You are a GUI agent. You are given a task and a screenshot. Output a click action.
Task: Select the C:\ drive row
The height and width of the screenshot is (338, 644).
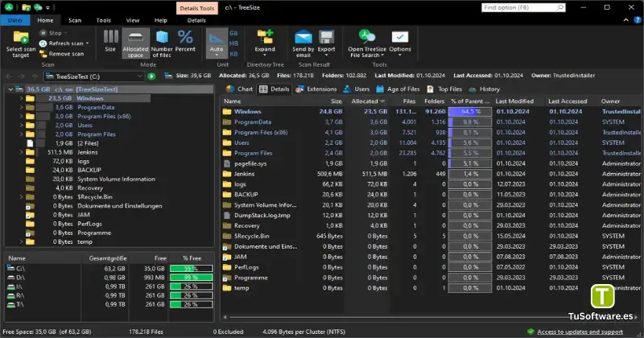pos(109,269)
